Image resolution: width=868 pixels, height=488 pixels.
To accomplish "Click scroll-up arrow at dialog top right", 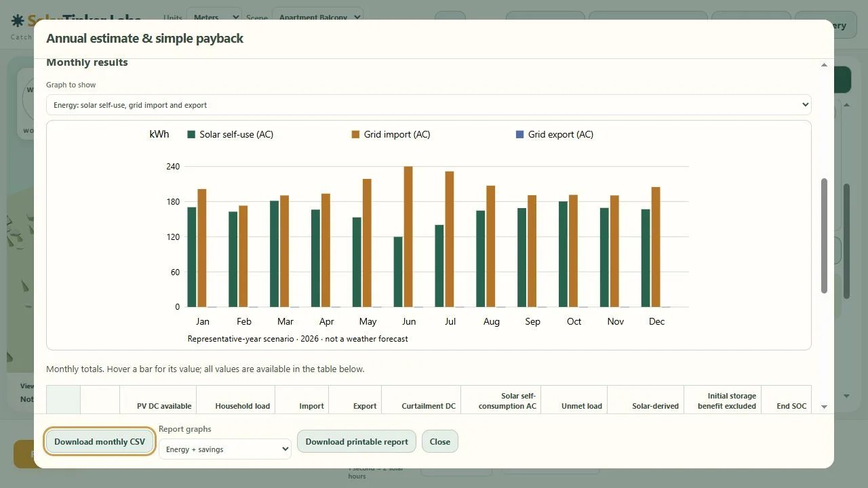I will click(824, 65).
